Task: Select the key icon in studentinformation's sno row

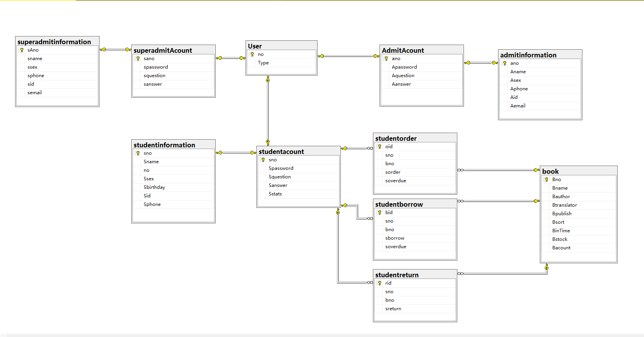Action: pyautogui.click(x=138, y=153)
